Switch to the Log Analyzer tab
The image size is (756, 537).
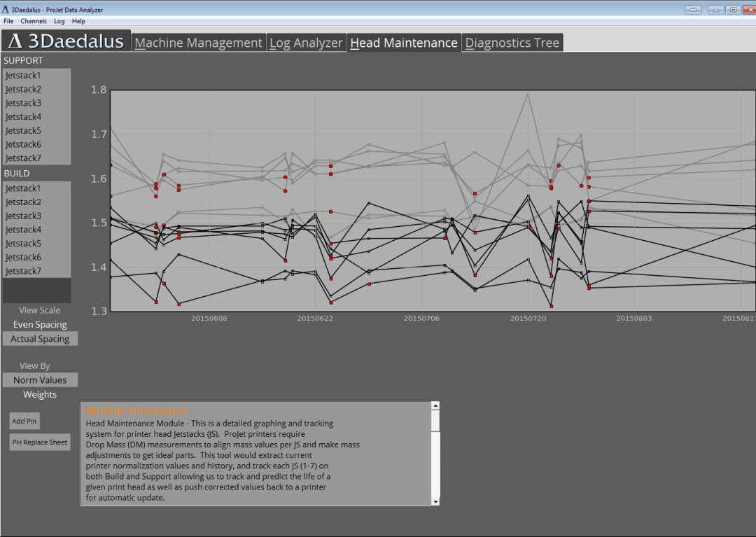[x=306, y=43]
